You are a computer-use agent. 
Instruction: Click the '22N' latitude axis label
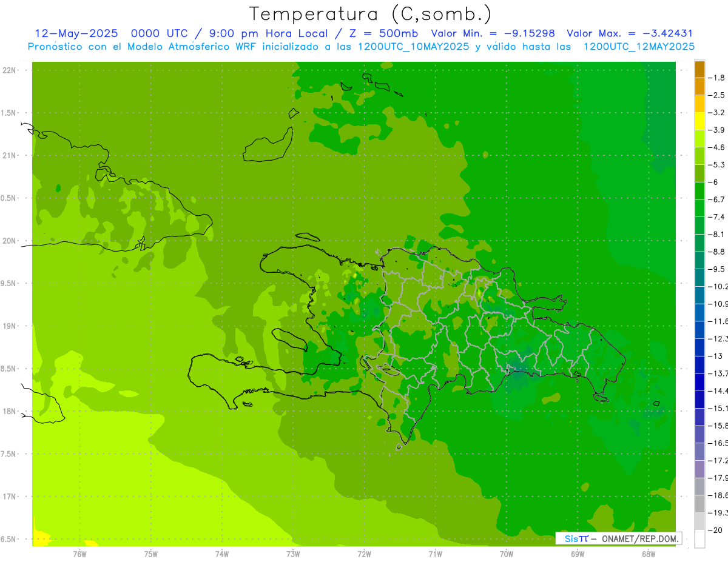click(x=8, y=70)
